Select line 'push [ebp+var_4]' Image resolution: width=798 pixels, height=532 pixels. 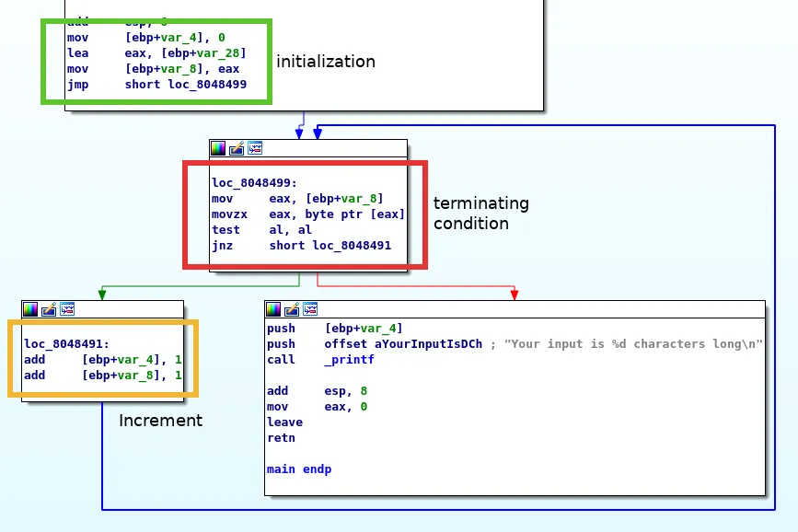(335, 329)
